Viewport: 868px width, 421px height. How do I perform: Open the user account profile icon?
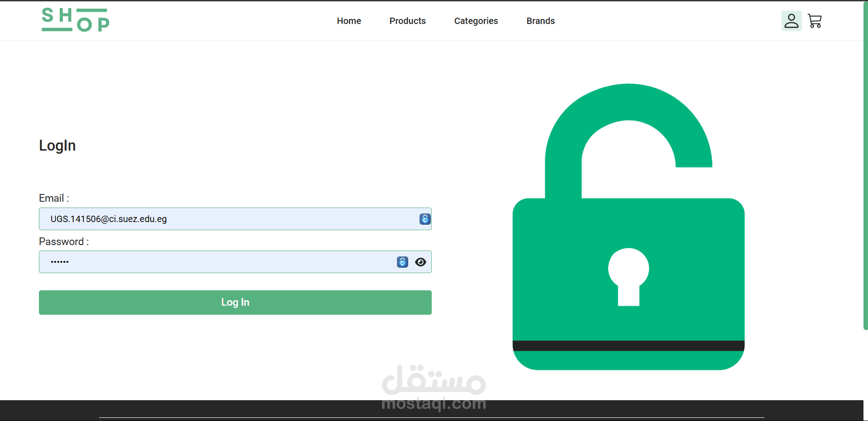point(792,21)
